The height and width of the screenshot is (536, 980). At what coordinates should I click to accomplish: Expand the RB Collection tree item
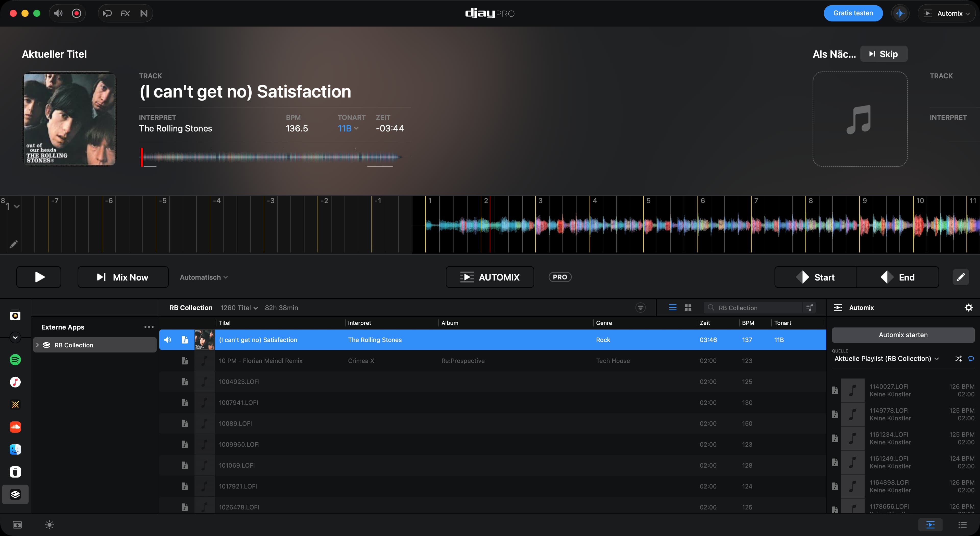[x=37, y=345]
